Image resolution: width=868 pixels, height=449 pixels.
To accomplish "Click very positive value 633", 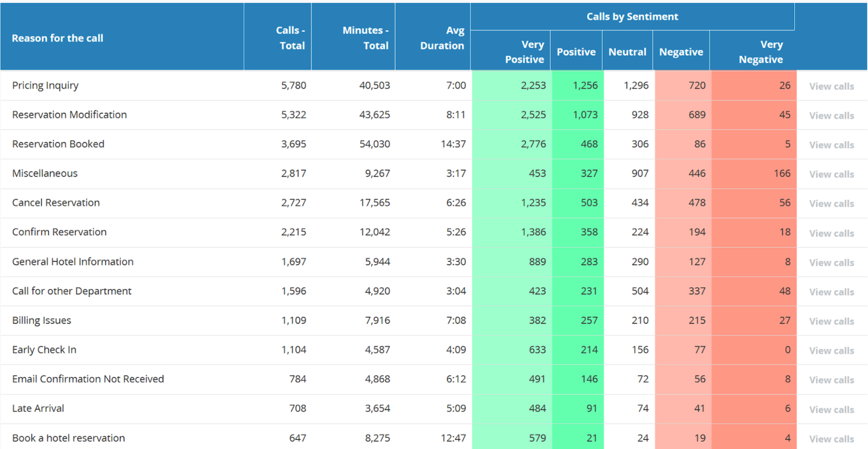I will point(537,350).
